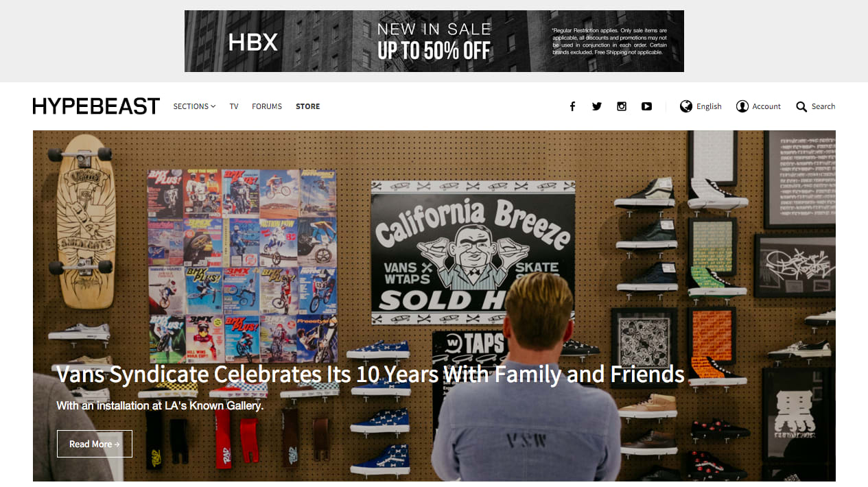The image size is (868, 487).
Task: Click the Search link text
Action: click(x=823, y=106)
